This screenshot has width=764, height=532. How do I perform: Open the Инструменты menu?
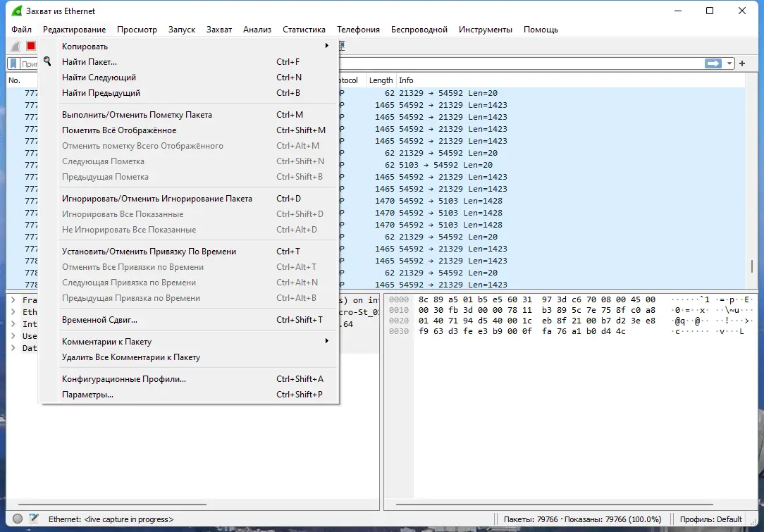pos(486,30)
